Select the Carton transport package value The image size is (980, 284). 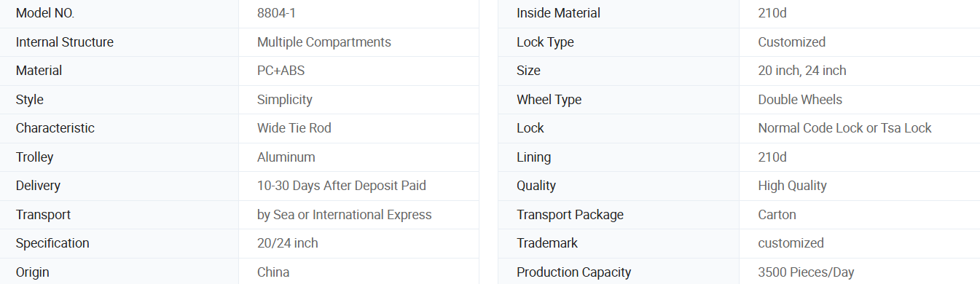[x=777, y=215]
